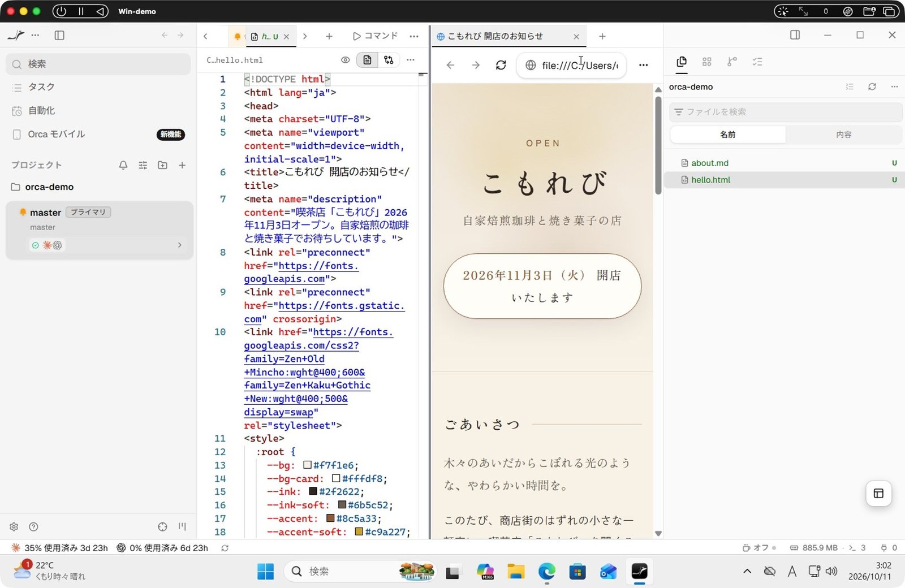
Task: Click the ファイルを検索 input field
Action: 786,112
